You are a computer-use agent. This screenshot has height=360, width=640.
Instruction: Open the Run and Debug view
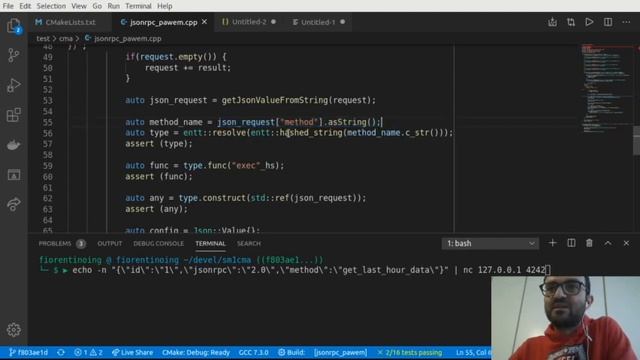click(13, 85)
